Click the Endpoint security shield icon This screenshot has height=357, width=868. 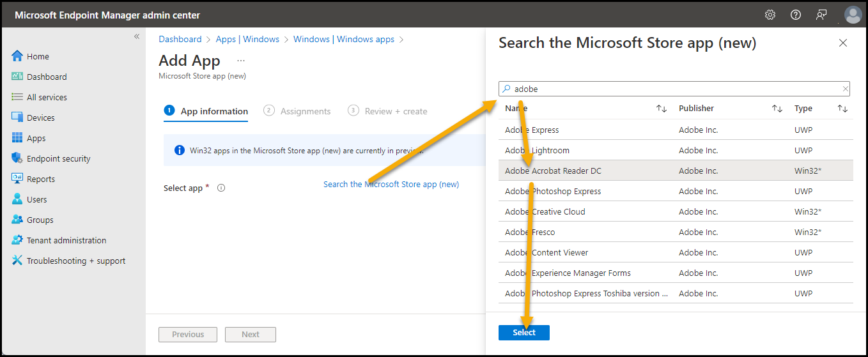(x=17, y=158)
